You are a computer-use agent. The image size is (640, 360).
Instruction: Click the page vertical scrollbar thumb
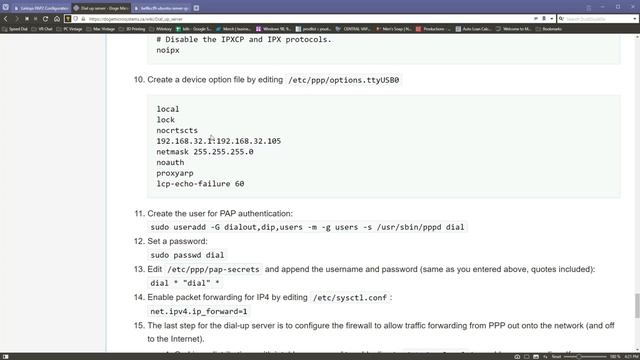pos(637,305)
